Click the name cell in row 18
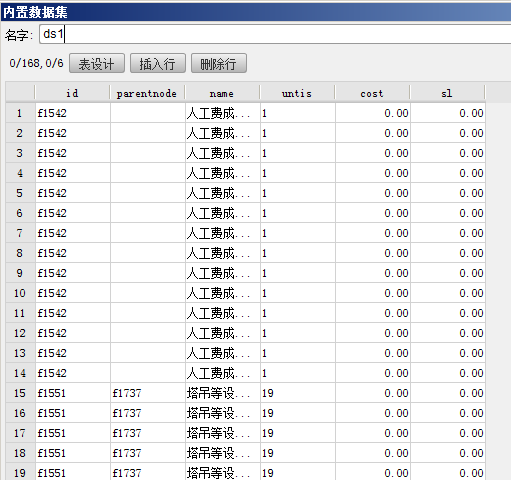Screen dimensions: 511x480 click(223, 453)
